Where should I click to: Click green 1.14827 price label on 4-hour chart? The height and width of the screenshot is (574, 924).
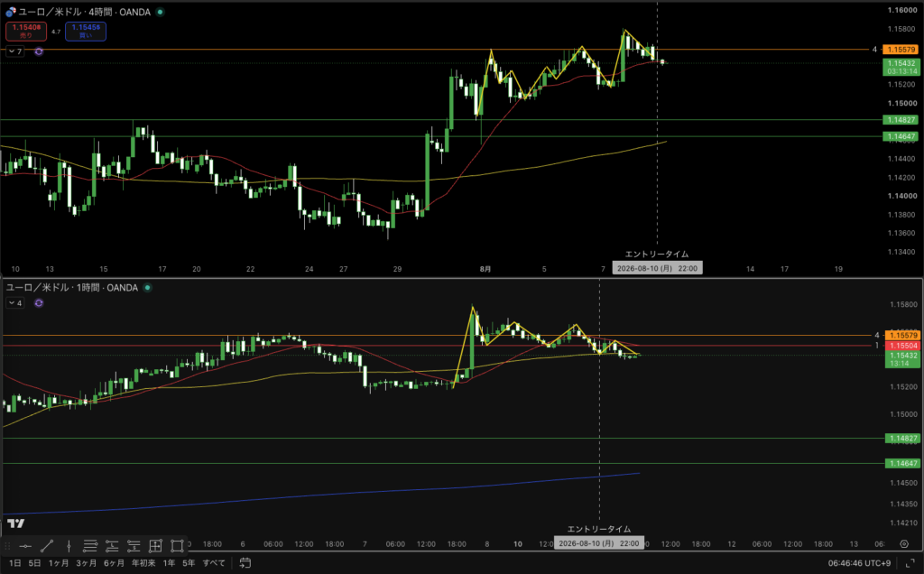901,120
